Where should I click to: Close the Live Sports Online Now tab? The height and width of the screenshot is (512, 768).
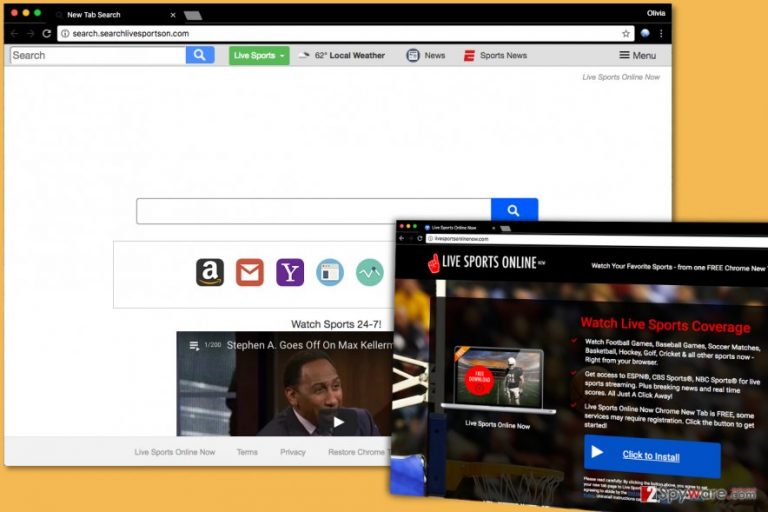(x=493, y=228)
